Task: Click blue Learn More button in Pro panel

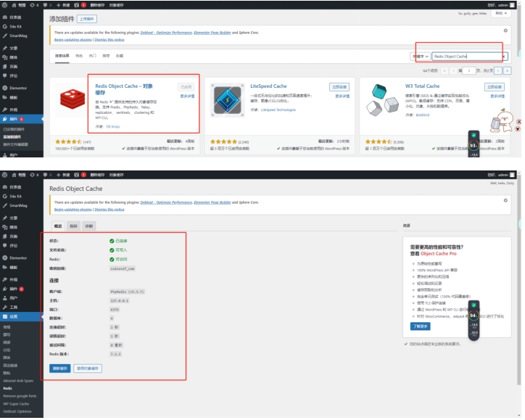Action: pyautogui.click(x=420, y=326)
